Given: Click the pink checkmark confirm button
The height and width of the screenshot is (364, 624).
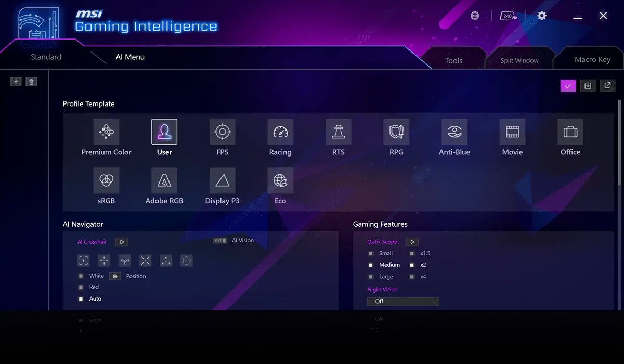Looking at the screenshot, I should point(568,85).
